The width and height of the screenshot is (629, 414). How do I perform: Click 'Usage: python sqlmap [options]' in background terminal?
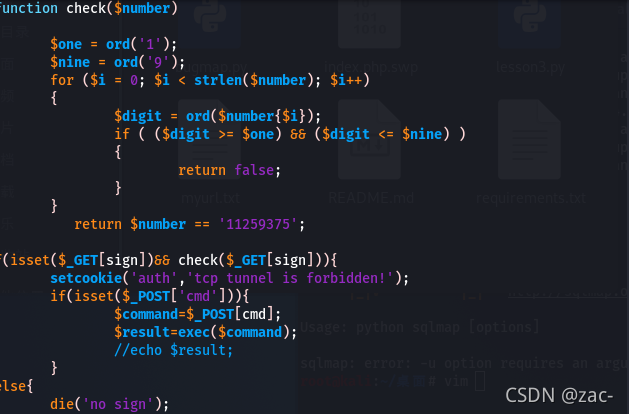click(420, 327)
